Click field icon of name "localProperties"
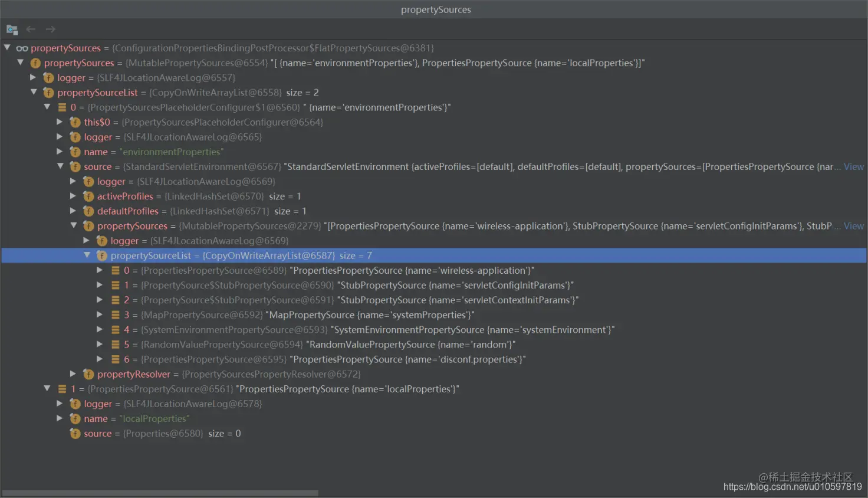The width and height of the screenshot is (868, 498). coord(75,418)
